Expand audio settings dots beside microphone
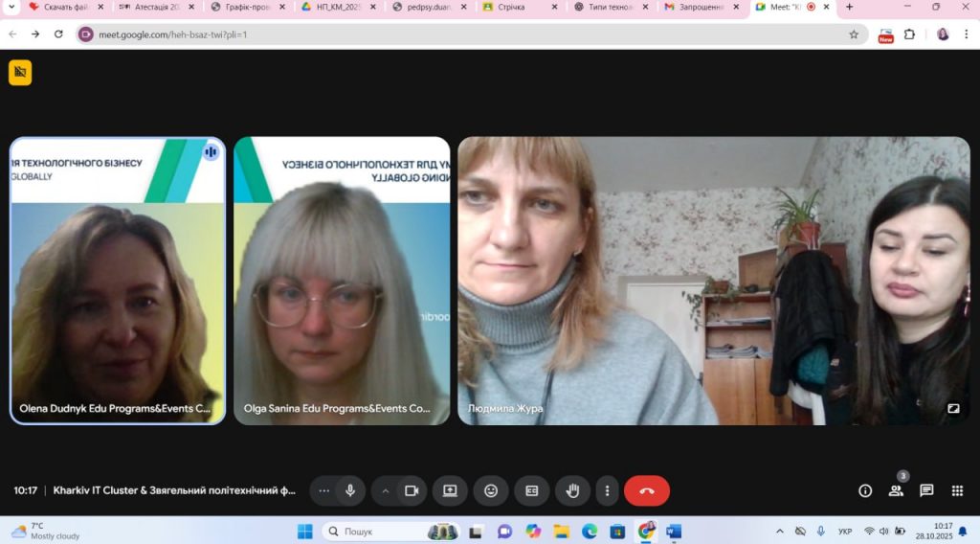980x544 pixels. 323,490
